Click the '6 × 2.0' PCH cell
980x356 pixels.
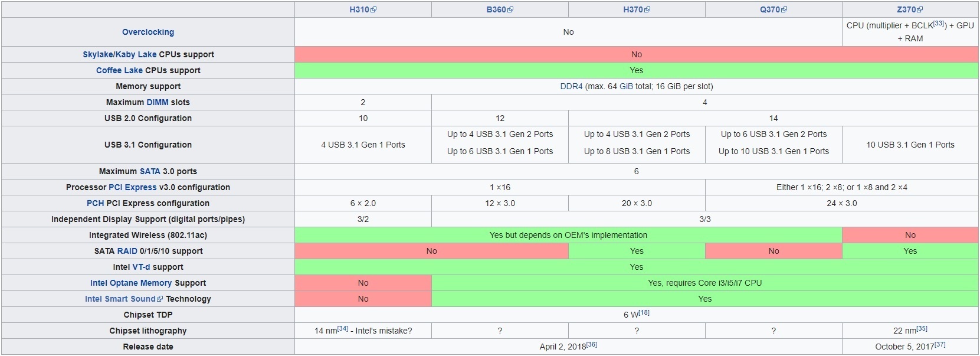point(363,203)
